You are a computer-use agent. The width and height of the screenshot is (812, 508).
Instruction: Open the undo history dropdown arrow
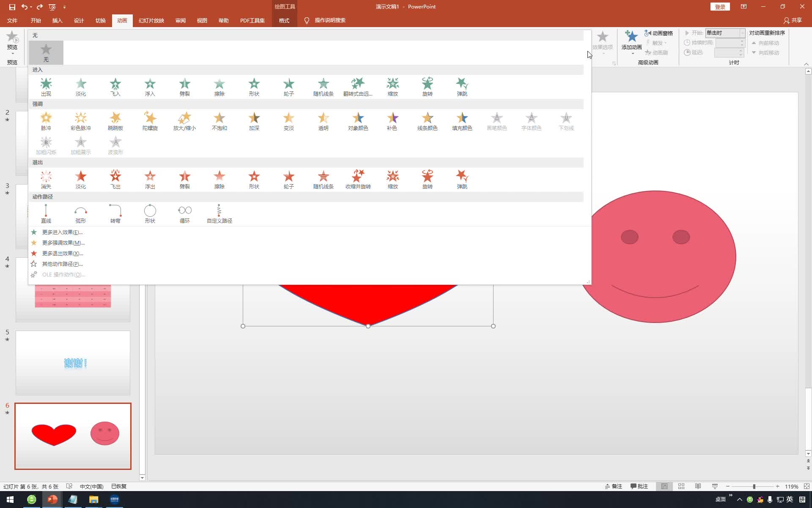[x=31, y=7]
